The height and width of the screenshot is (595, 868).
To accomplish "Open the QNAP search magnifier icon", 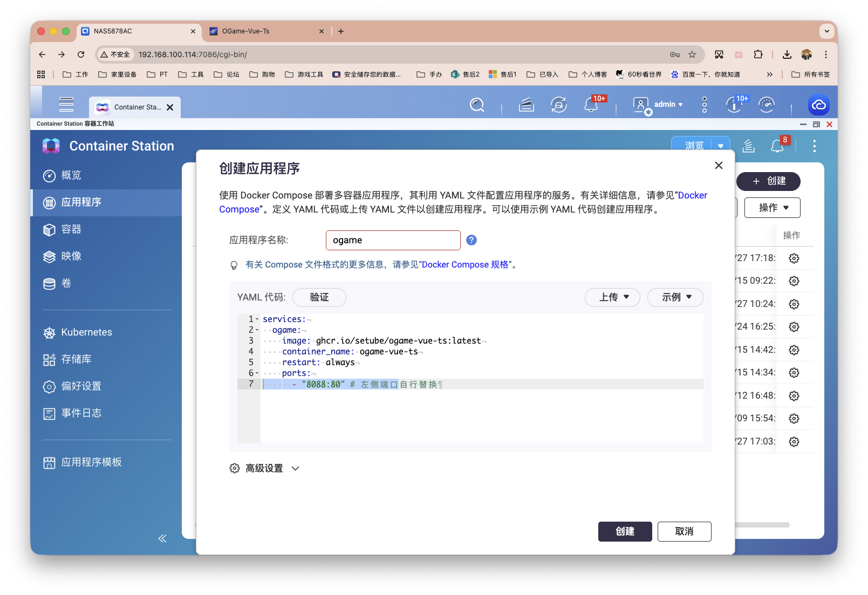I will 477,105.
